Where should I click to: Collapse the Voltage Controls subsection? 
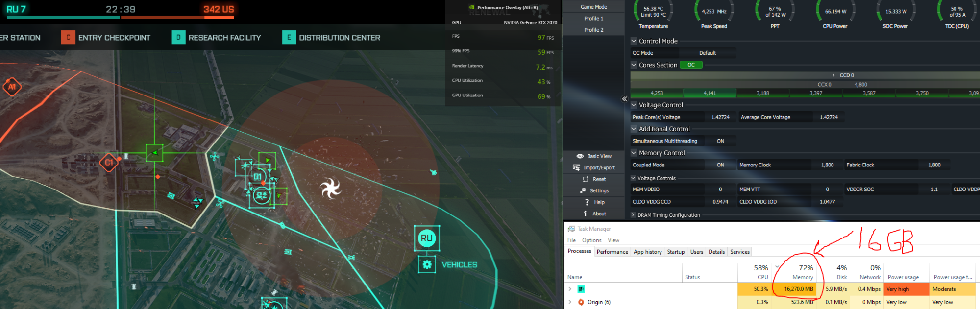(x=633, y=178)
